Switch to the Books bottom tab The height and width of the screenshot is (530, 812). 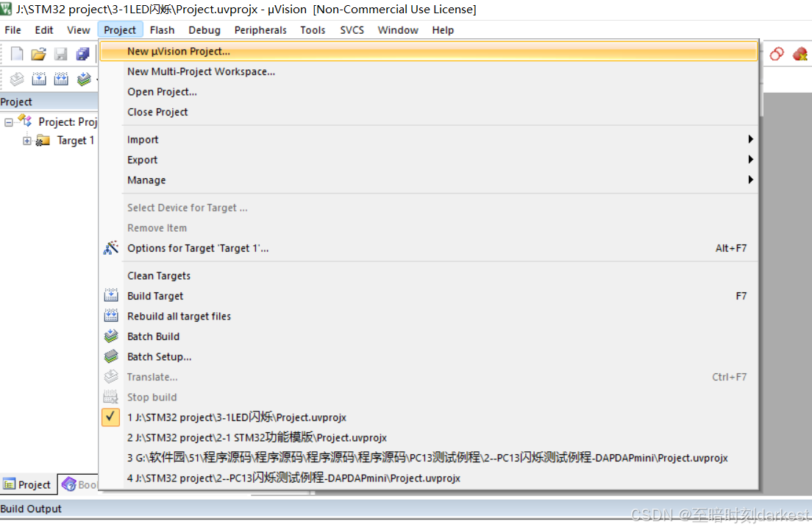point(78,484)
